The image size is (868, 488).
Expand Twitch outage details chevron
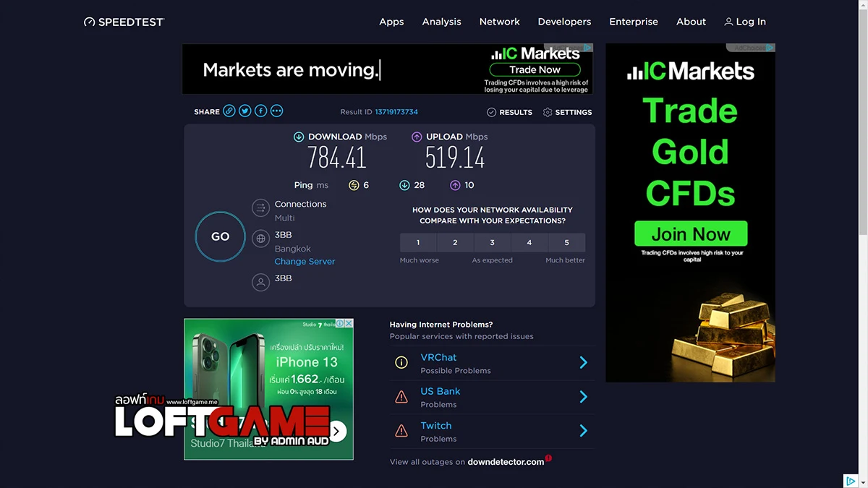(x=584, y=431)
